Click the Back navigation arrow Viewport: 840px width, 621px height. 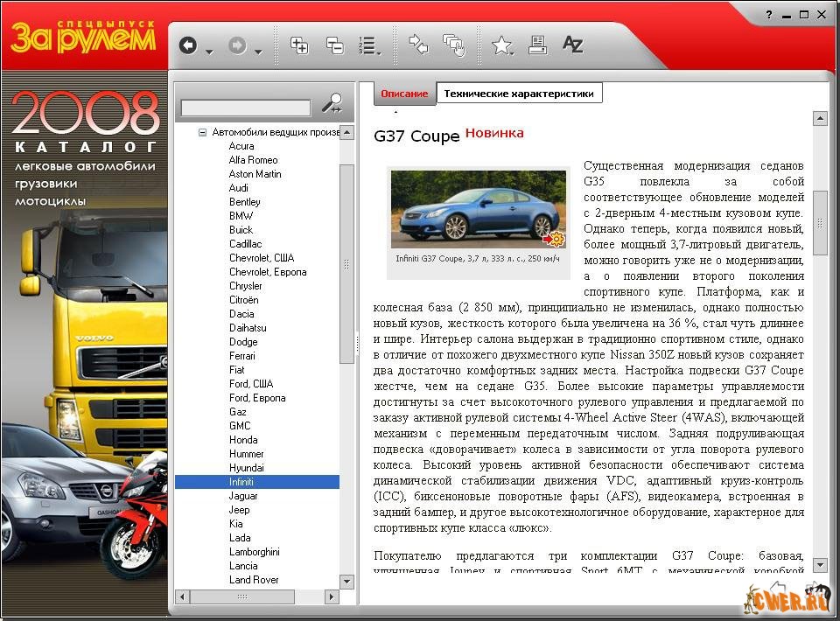point(187,45)
